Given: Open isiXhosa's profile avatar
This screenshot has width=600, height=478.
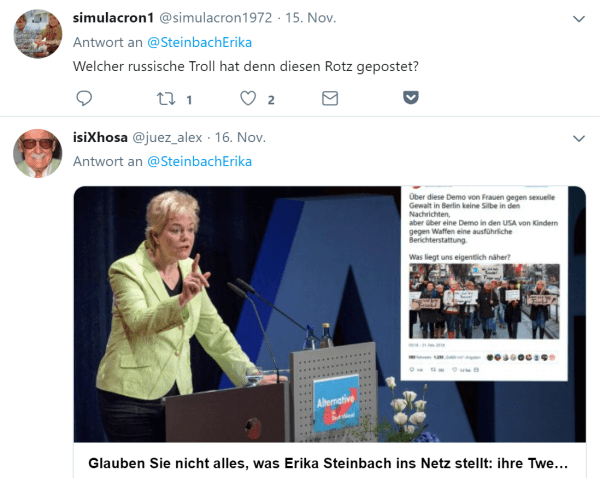Looking at the screenshot, I should pyautogui.click(x=38, y=153).
